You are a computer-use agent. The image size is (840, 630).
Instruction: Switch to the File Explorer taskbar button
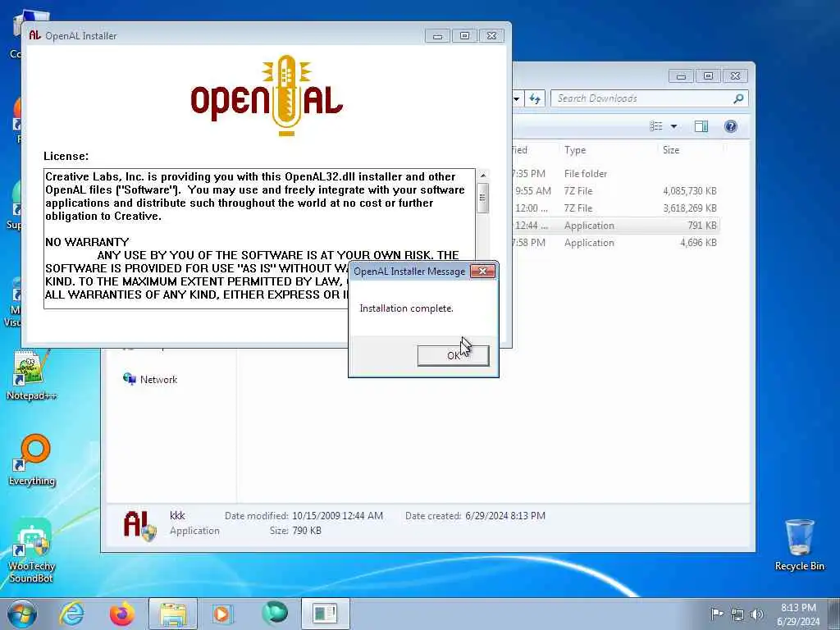(x=172, y=614)
